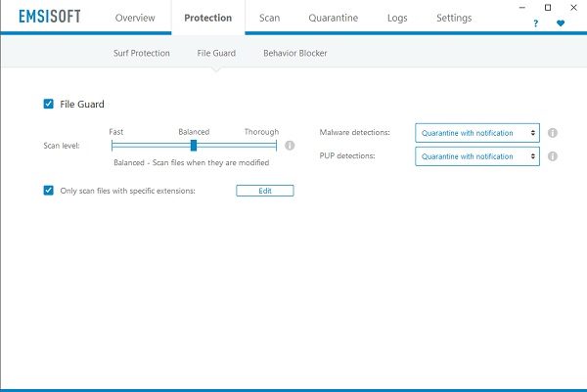
Task: Disable the File Guard checkbox
Action: [48, 104]
